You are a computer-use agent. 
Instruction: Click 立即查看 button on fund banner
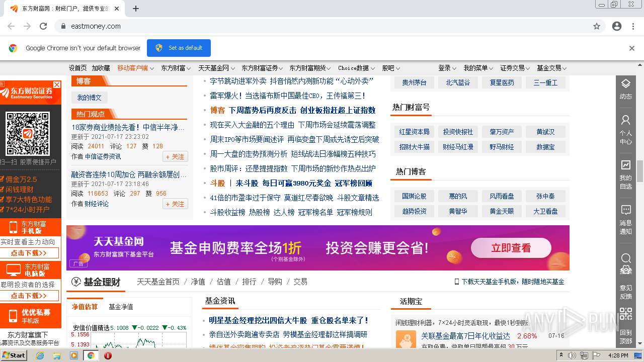tap(511, 248)
